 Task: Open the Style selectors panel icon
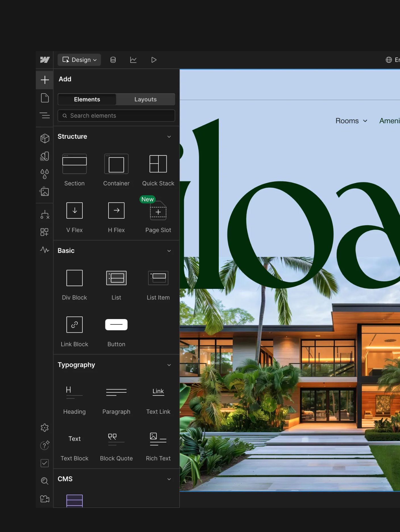(x=45, y=156)
